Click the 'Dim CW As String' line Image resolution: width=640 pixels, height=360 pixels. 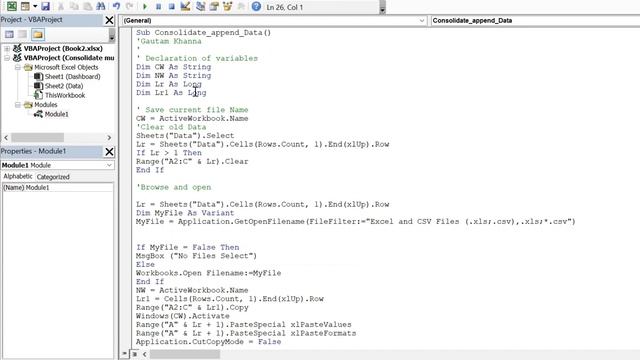tap(173, 67)
